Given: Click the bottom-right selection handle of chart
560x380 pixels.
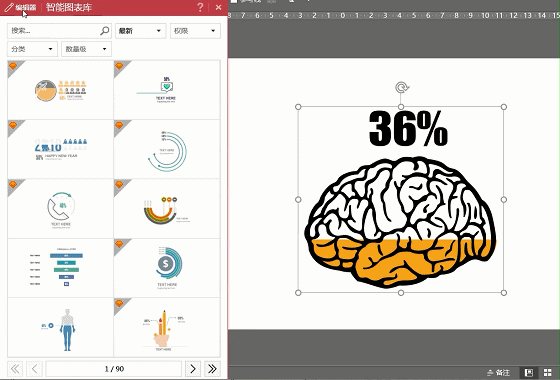Looking at the screenshot, I should point(504,293).
